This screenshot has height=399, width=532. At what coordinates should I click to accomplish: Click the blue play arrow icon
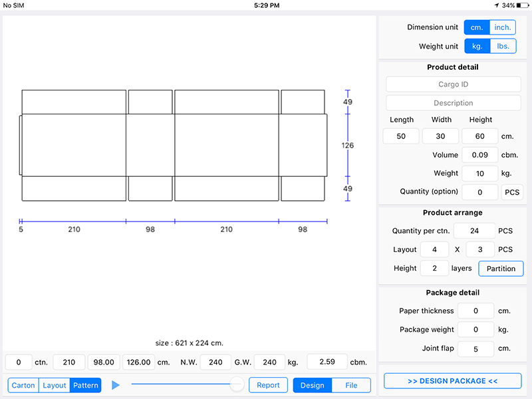(x=116, y=385)
